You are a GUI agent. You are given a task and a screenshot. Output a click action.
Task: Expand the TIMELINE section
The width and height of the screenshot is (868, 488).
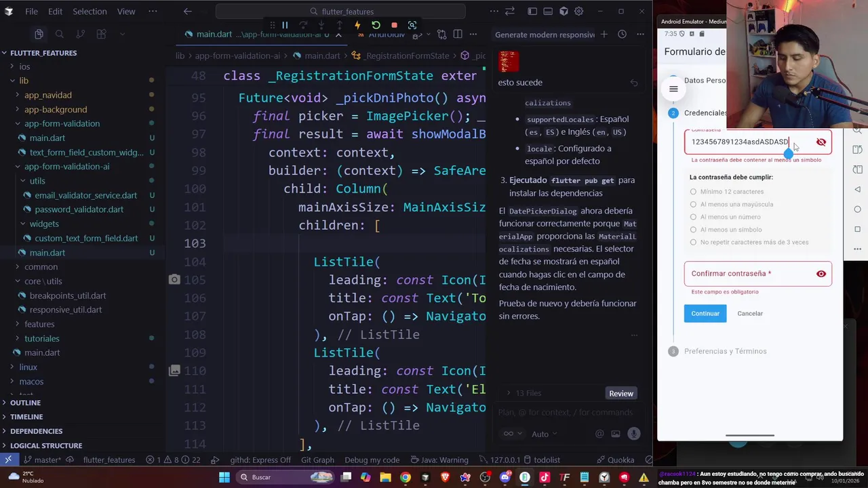(26, 417)
